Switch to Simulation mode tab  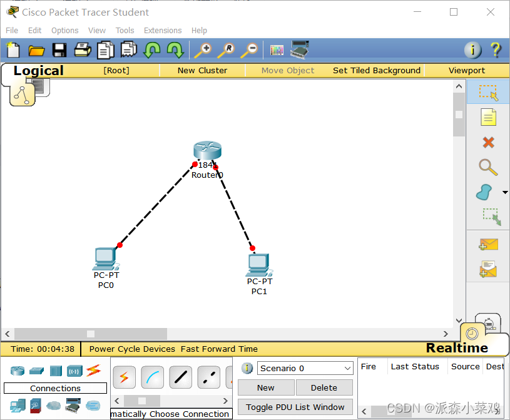[489, 322]
